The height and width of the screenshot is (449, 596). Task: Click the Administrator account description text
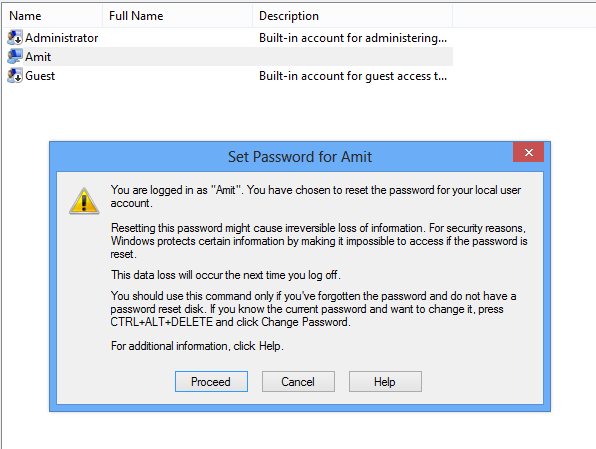(353, 38)
